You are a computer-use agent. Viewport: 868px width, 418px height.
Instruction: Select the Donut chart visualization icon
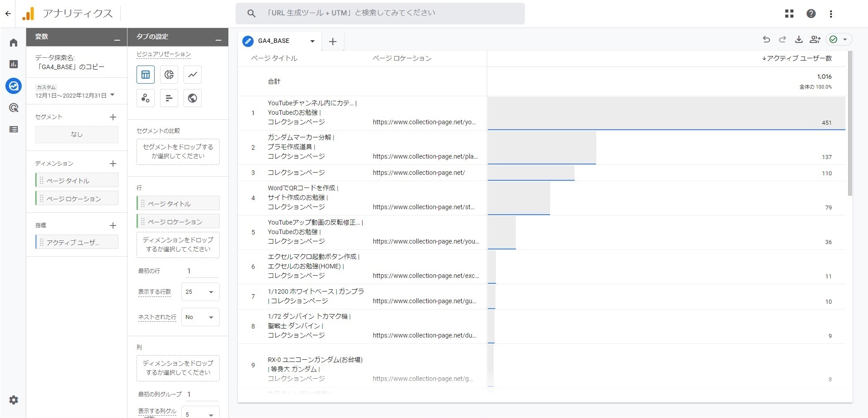(169, 75)
